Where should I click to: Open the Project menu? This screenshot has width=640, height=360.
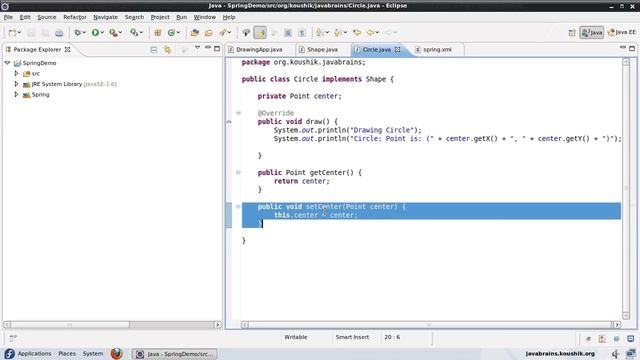click(x=160, y=17)
